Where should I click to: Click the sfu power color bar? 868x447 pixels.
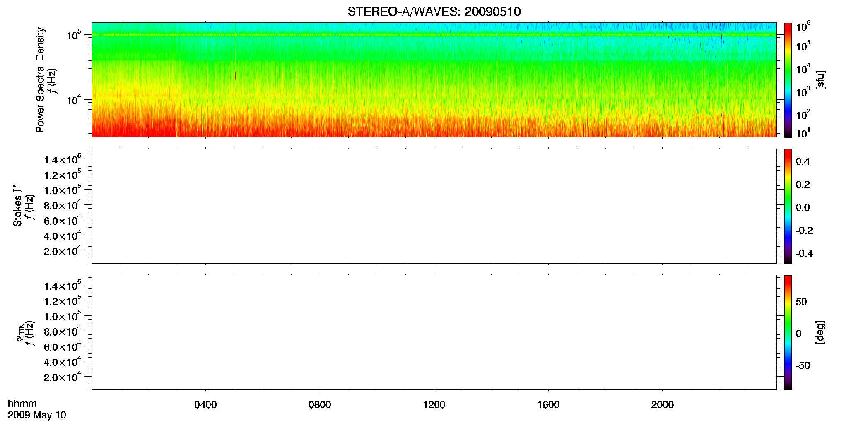click(788, 79)
